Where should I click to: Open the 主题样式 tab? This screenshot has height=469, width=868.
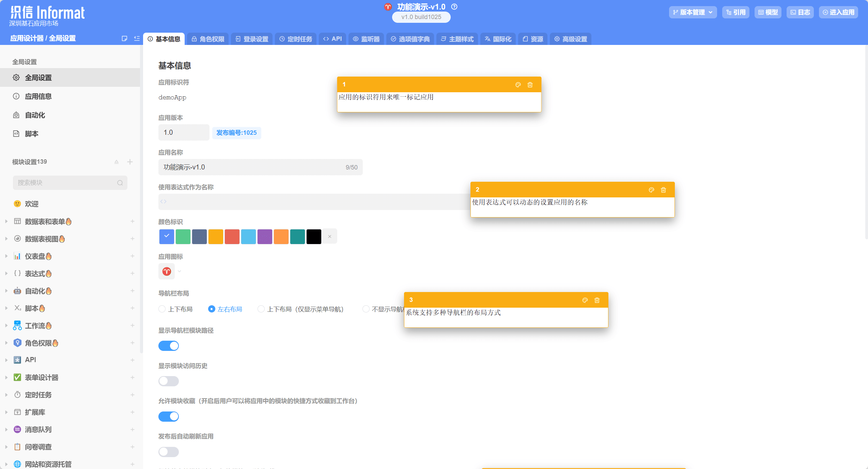pyautogui.click(x=457, y=39)
